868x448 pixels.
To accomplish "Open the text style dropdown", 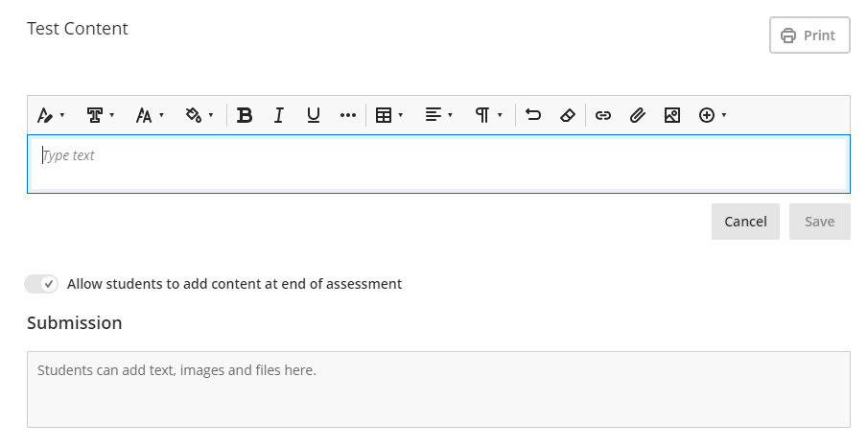I will [50, 115].
